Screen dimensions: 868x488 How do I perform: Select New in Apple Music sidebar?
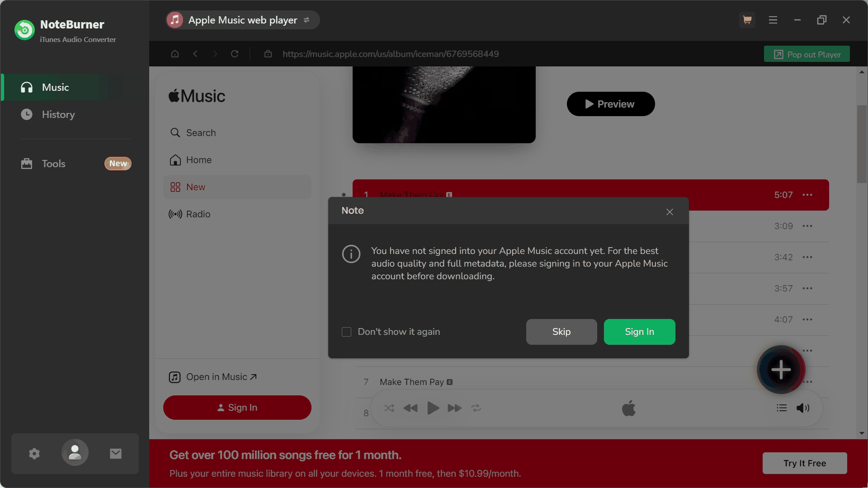[x=237, y=187]
